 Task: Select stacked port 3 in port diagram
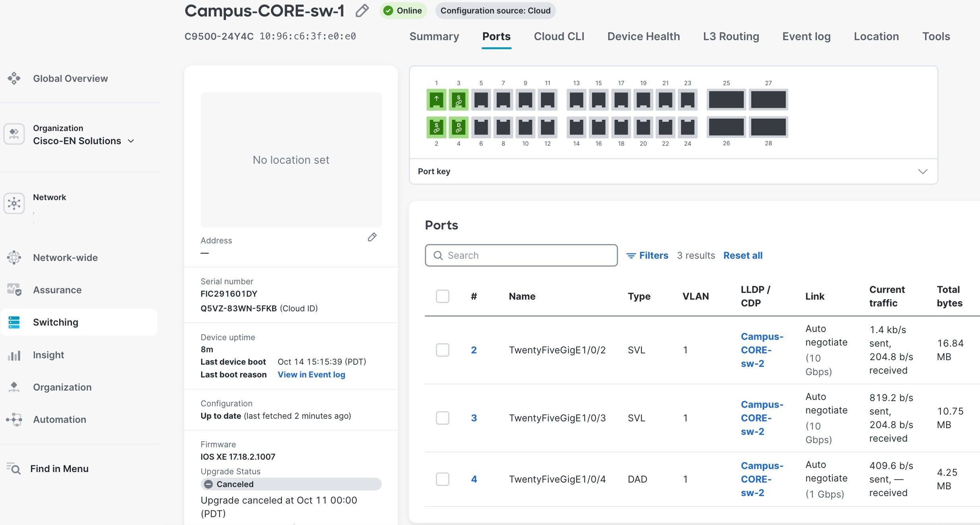click(458, 99)
